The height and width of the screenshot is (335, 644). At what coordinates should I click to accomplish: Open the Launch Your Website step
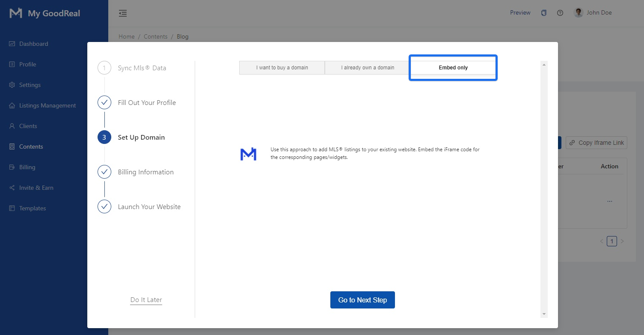[149, 207]
